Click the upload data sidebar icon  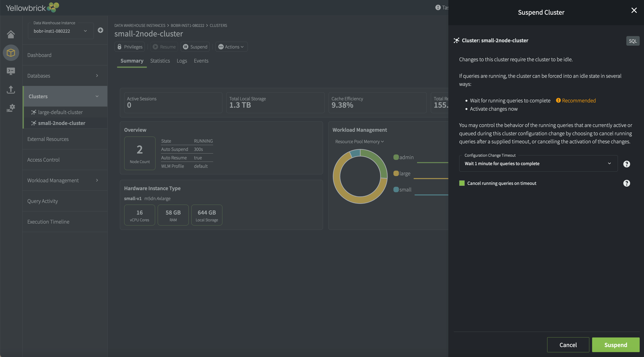point(11,89)
